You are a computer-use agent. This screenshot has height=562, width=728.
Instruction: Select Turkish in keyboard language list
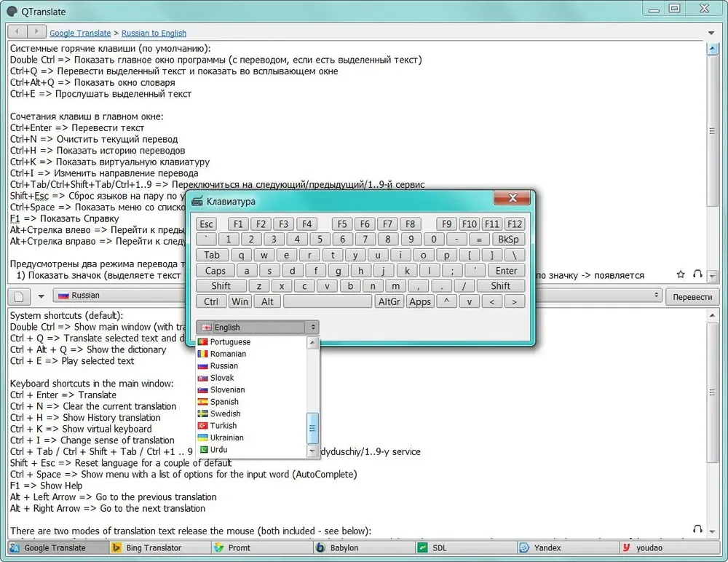(251, 425)
